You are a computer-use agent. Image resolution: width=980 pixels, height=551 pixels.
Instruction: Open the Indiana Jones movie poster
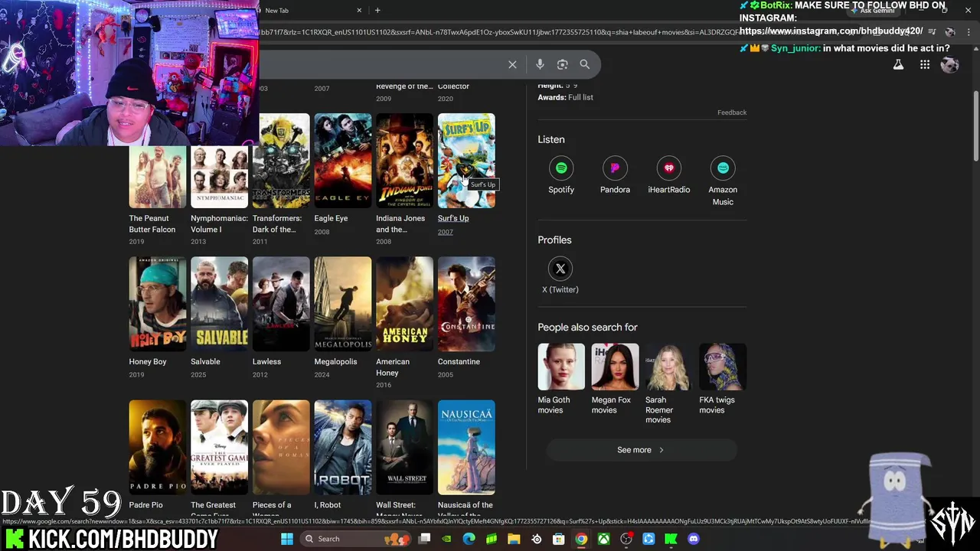tap(404, 161)
